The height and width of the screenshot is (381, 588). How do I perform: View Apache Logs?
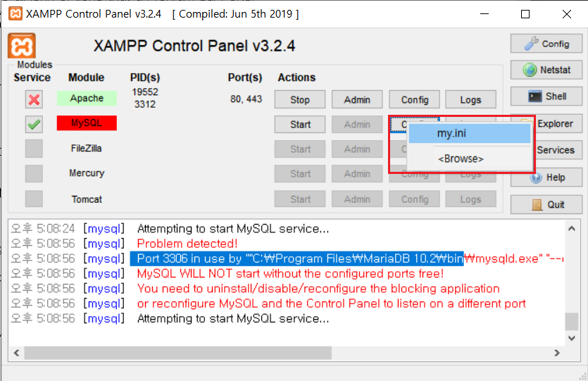coord(470,100)
